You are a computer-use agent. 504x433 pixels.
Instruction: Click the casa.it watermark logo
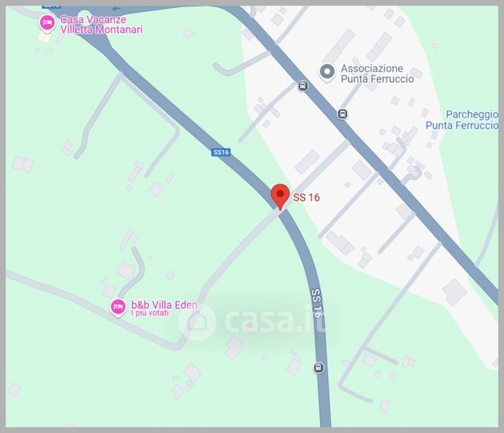(253, 321)
